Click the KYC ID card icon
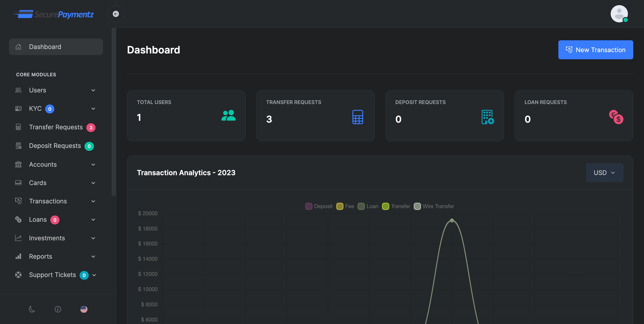 (x=18, y=109)
